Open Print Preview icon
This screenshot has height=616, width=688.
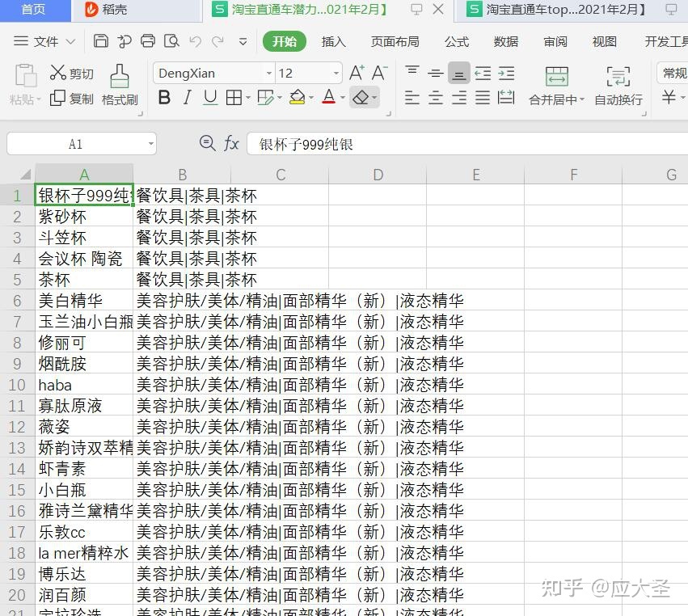pos(171,41)
